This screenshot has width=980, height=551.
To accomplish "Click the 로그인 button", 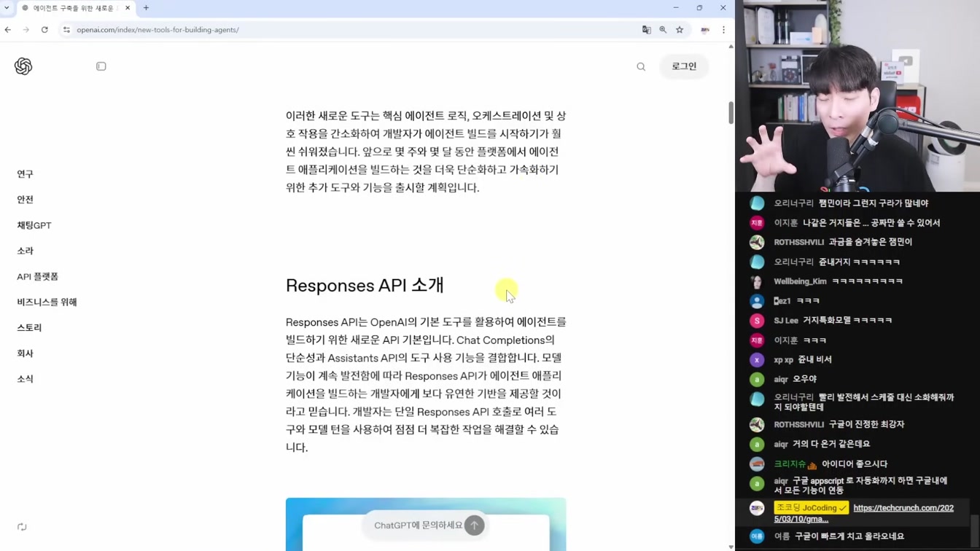I will [x=684, y=66].
